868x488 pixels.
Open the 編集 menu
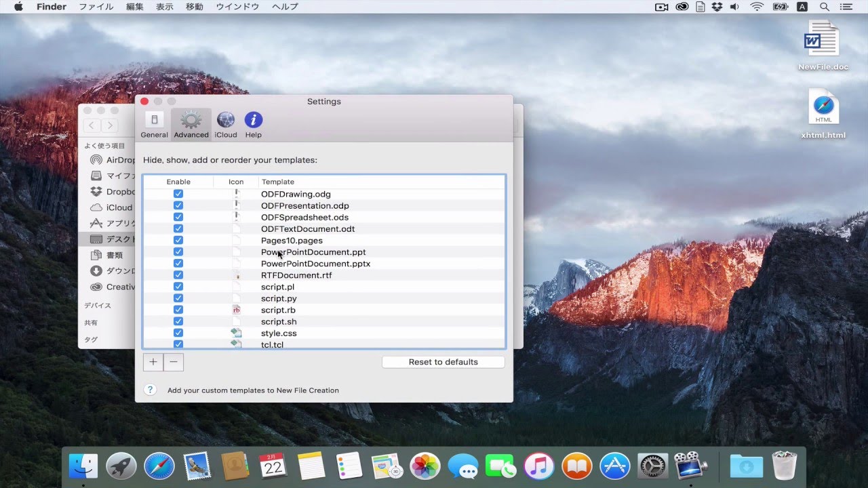tap(135, 7)
